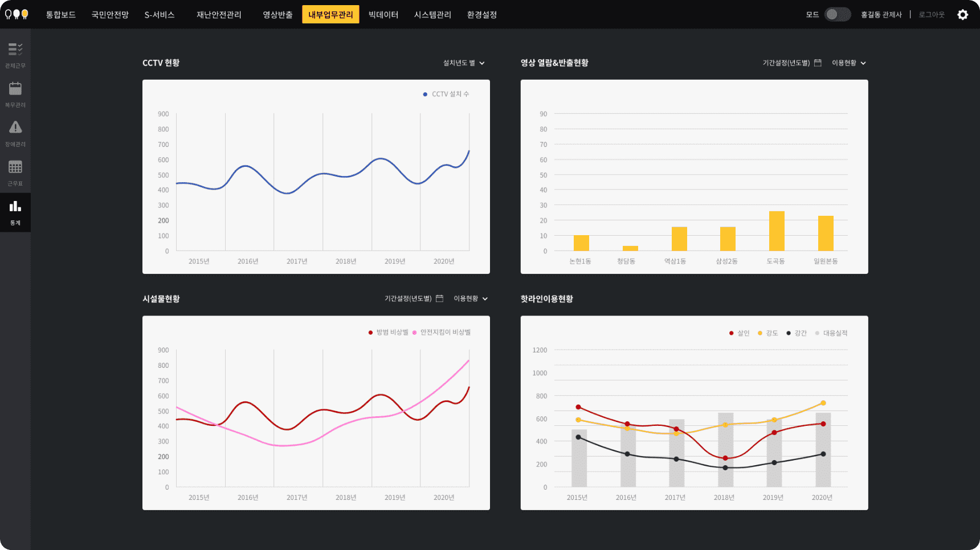Image resolution: width=980 pixels, height=550 pixels.
Task: Open the 근무표 grid icon in sidebar
Action: pyautogui.click(x=15, y=167)
